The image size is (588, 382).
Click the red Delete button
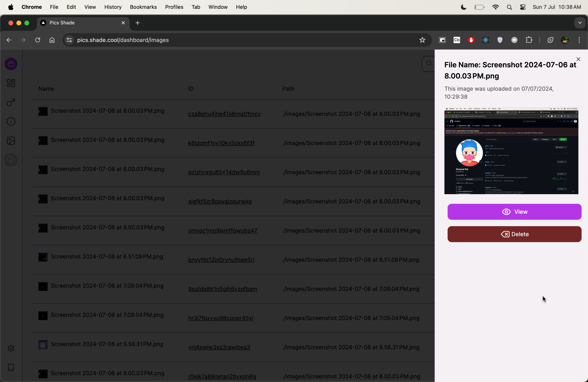tap(514, 234)
